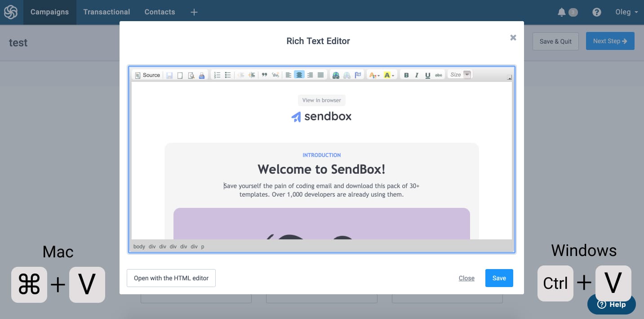
Task: Click the Close link in the dialog
Action: (466, 278)
